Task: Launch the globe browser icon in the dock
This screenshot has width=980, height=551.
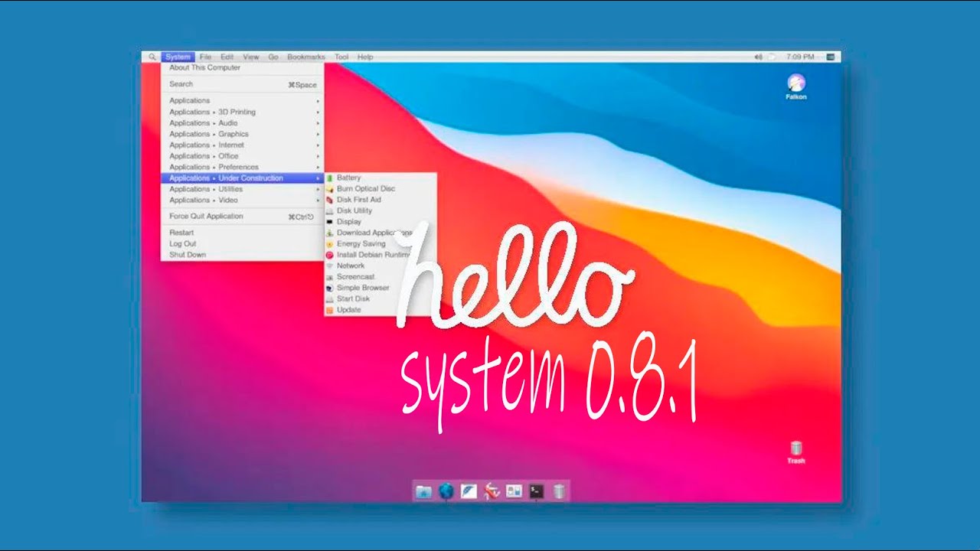Action: coord(446,491)
